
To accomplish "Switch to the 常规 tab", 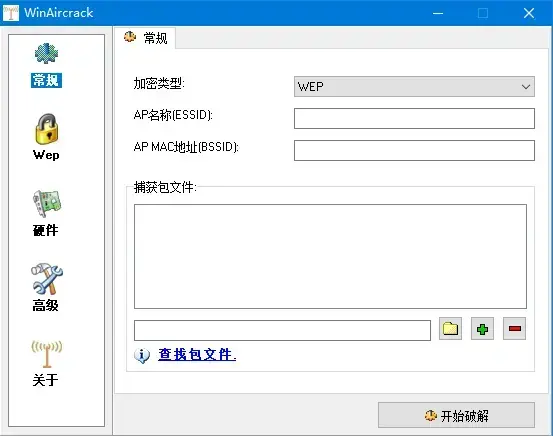I will tap(145, 37).
